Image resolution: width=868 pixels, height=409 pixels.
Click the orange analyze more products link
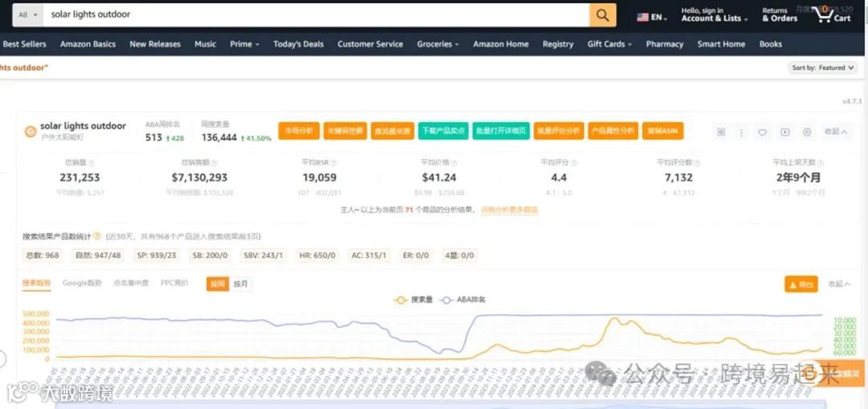tap(510, 211)
